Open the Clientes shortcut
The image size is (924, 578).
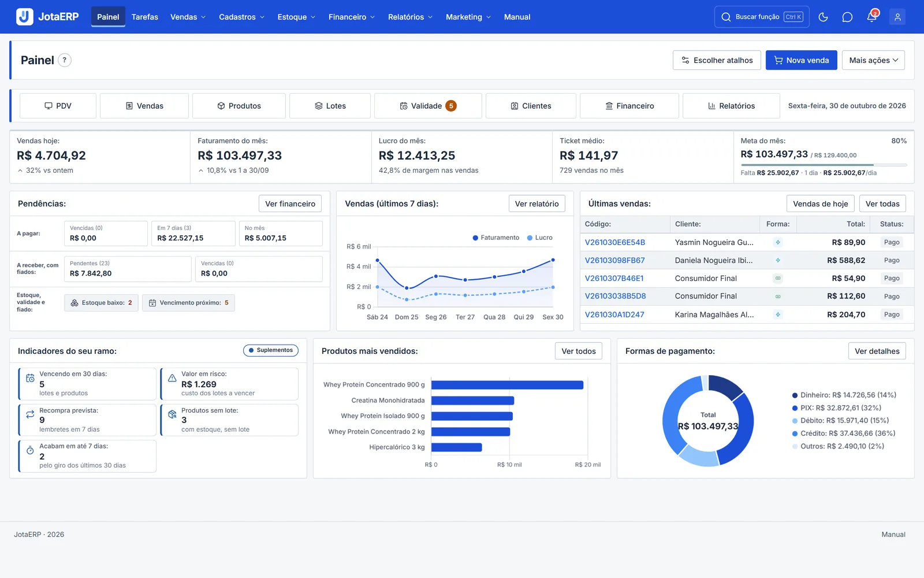tap(531, 106)
